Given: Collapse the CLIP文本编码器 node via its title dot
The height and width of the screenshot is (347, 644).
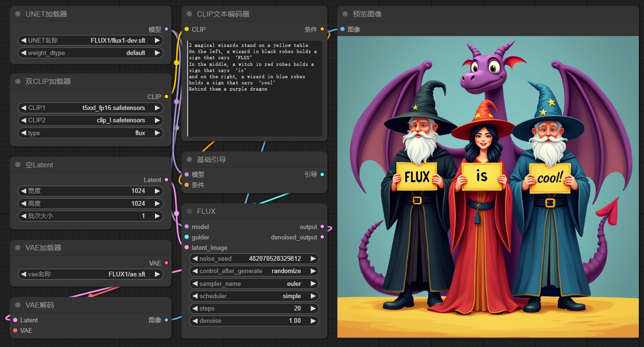Looking at the screenshot, I should pyautogui.click(x=189, y=14).
